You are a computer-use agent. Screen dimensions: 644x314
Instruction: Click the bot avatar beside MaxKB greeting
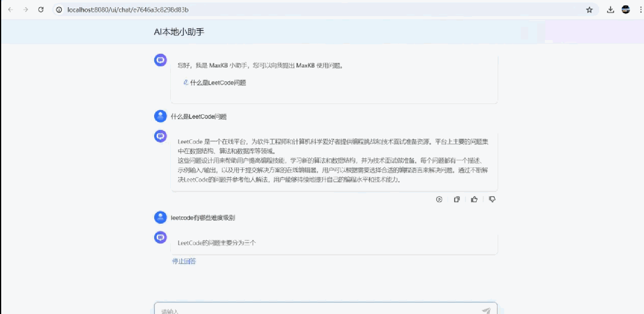tap(160, 60)
